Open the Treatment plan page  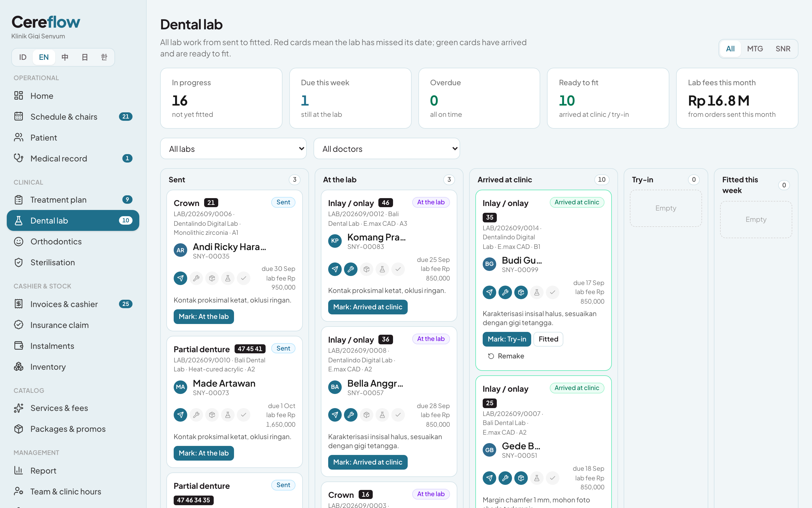click(x=73, y=200)
